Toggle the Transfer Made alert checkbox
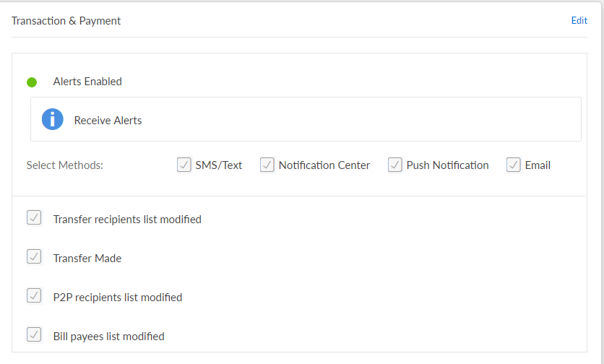 (x=34, y=256)
